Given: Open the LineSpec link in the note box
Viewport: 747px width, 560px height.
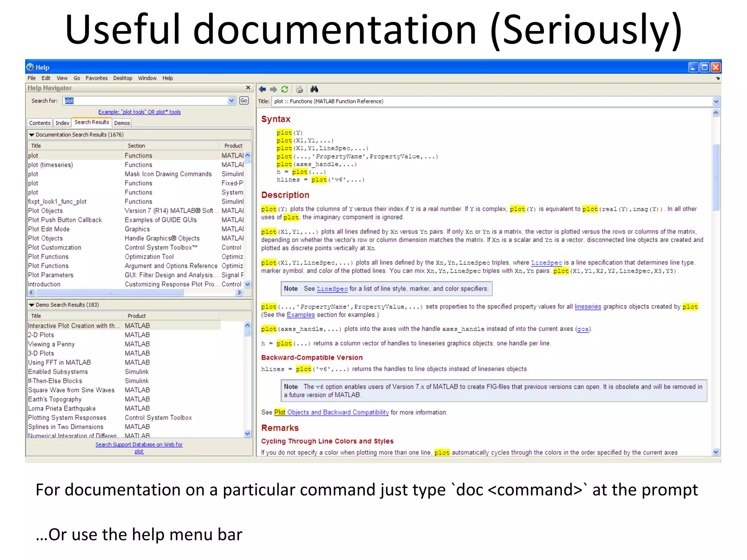Looking at the screenshot, I should pos(332,289).
